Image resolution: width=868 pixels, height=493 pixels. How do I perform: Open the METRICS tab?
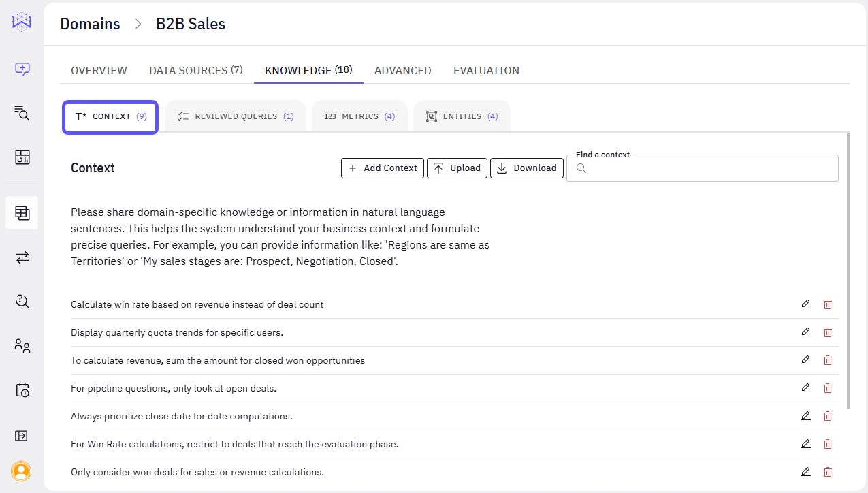[x=359, y=116]
